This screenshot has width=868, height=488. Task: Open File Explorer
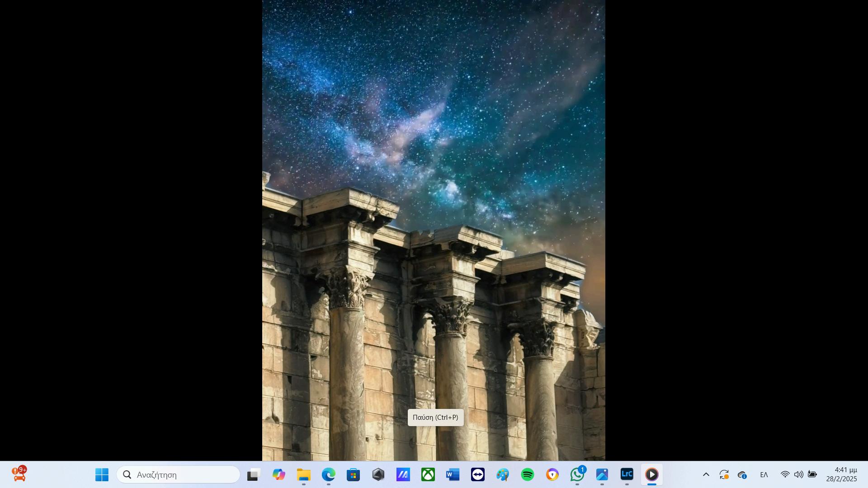click(303, 474)
